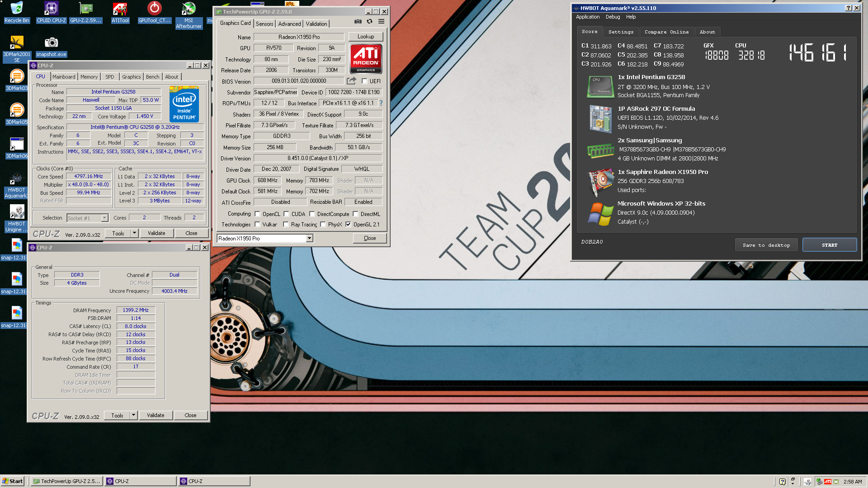
Task: Expand the Tools arrow in CPU-Z Memory window
Action: pyautogui.click(x=133, y=415)
